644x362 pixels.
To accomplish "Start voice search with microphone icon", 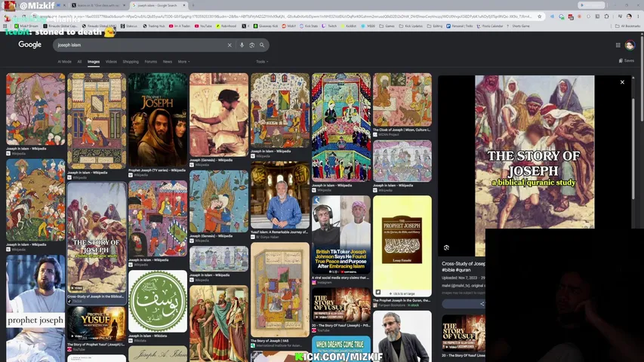I will [242, 45].
